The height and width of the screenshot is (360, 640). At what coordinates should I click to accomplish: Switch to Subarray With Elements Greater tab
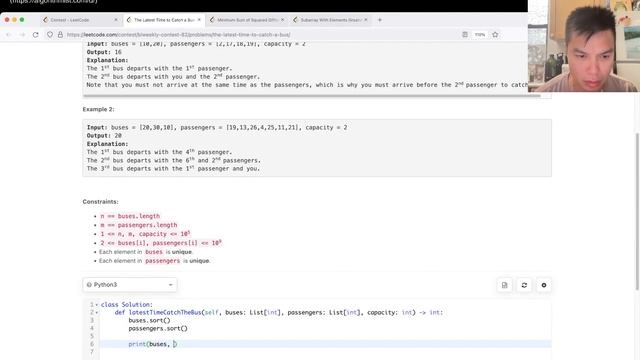click(331, 20)
